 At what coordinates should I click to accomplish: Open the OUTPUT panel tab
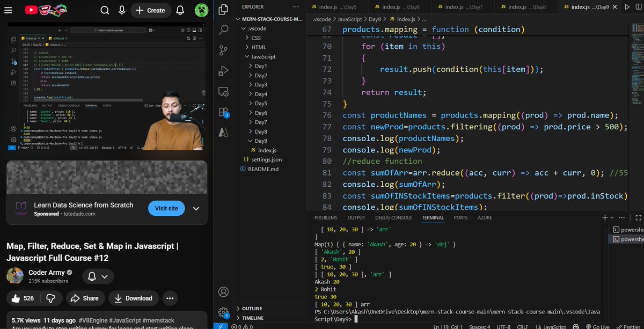tap(356, 218)
